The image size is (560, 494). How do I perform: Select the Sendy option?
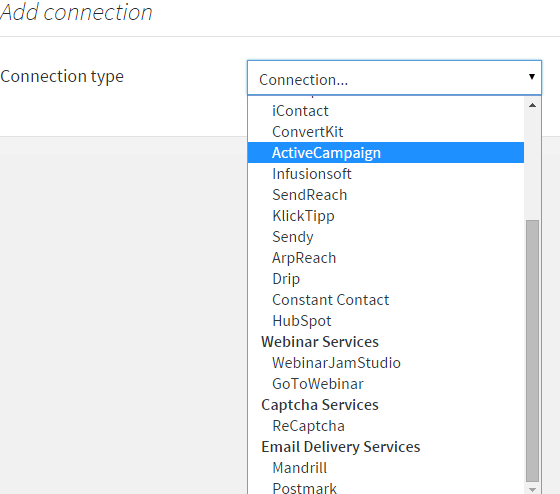pyautogui.click(x=386, y=237)
